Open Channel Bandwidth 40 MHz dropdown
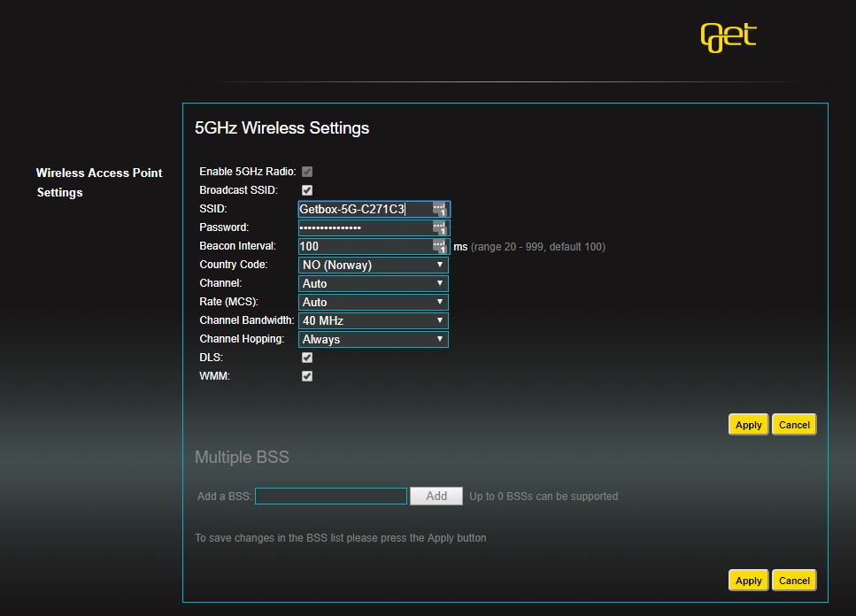Image resolution: width=856 pixels, height=616 pixels. [374, 320]
